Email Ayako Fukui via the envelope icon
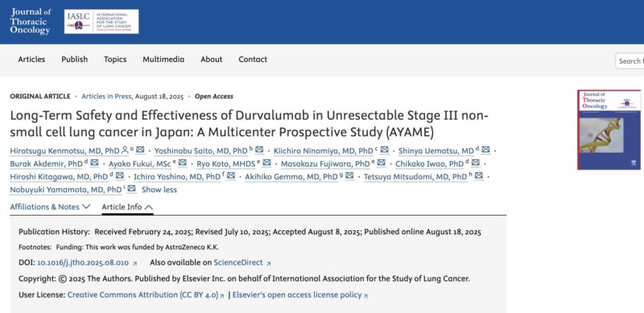Viewport: 644px width, 313px height. [x=183, y=163]
